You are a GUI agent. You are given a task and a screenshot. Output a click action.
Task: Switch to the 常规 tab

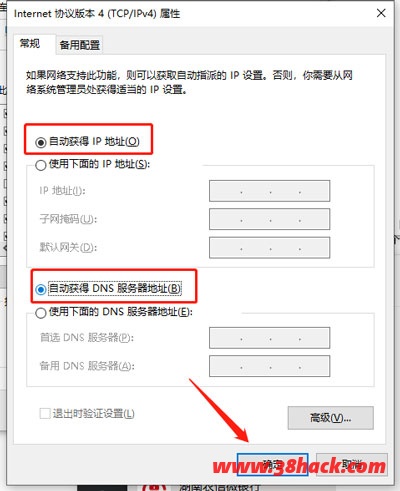coord(30,43)
